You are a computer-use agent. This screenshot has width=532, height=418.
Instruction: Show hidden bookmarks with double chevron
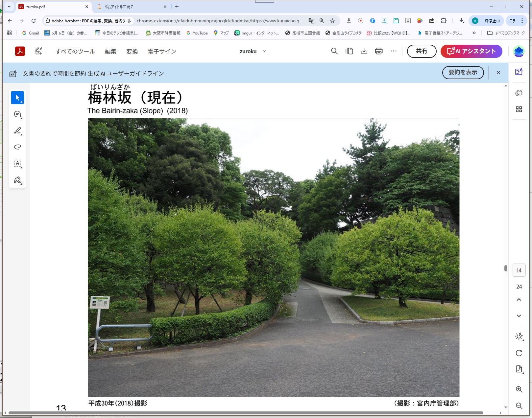pyautogui.click(x=474, y=33)
